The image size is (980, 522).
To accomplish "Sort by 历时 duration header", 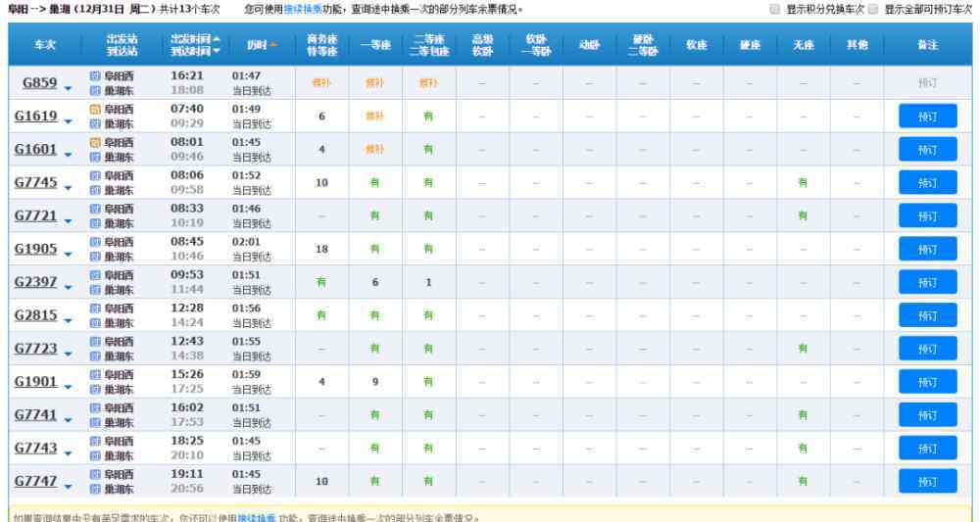I will click(262, 45).
